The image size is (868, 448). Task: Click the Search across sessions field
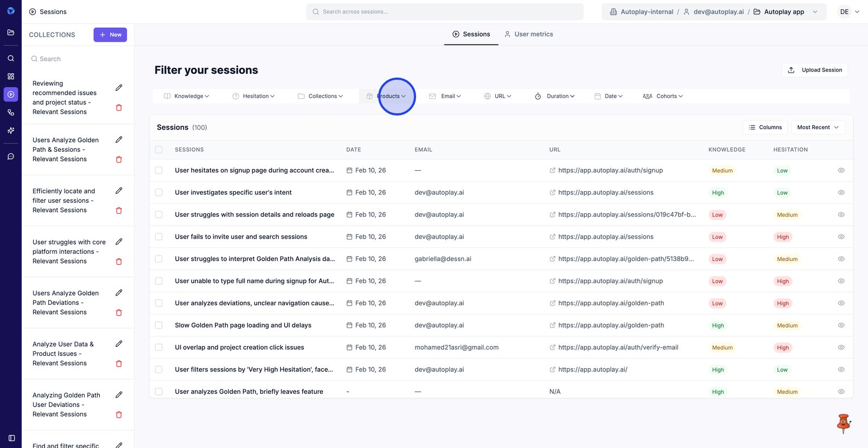pos(445,12)
